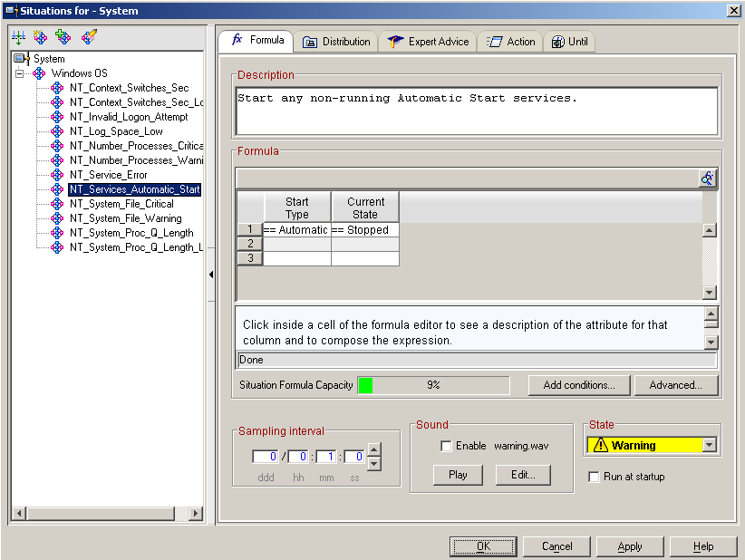Click the icon beside NT_Context_Switches_Sec
The image size is (745, 560).
pos(57,88)
